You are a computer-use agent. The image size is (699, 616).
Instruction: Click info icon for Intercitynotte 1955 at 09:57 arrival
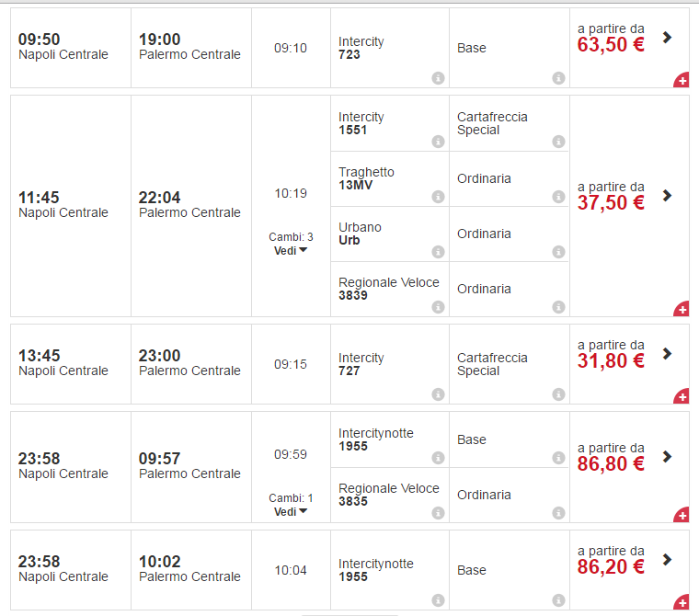(438, 458)
